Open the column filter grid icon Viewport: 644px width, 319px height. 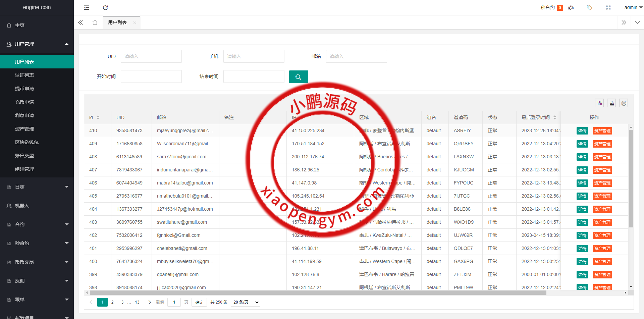point(600,103)
